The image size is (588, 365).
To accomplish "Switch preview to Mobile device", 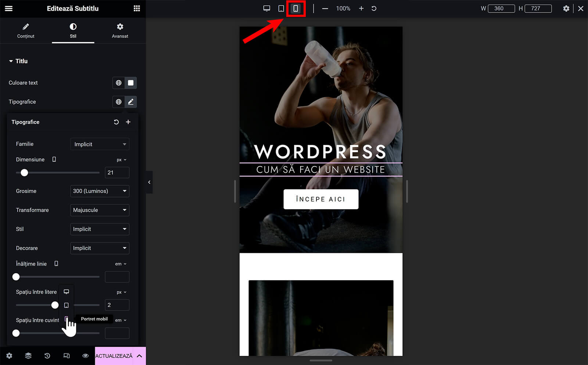I will click(x=295, y=8).
